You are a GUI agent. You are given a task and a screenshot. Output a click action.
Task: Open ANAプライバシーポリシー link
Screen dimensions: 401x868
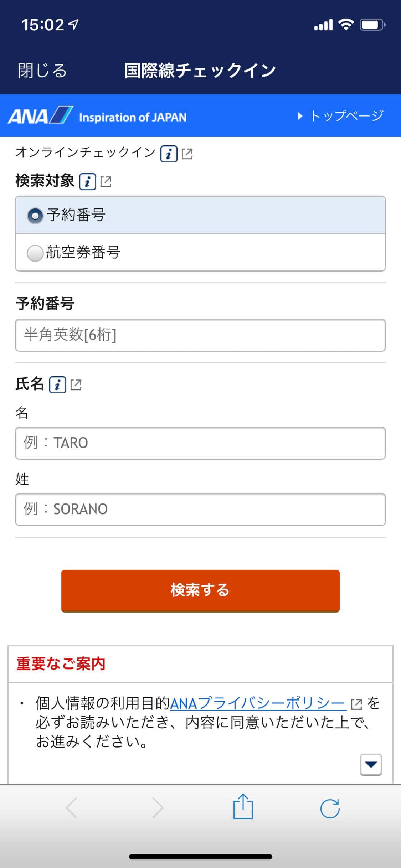(258, 703)
